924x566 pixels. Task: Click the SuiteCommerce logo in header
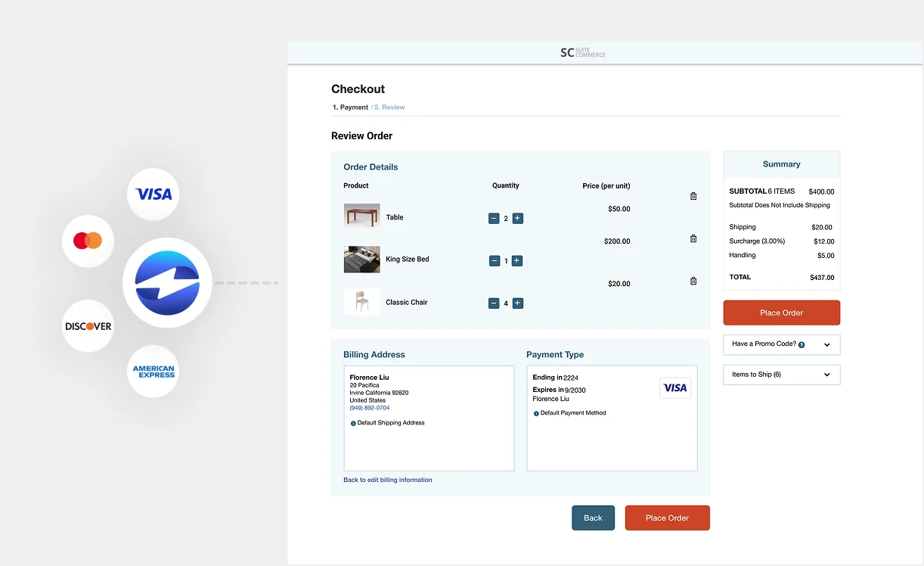[x=582, y=52]
